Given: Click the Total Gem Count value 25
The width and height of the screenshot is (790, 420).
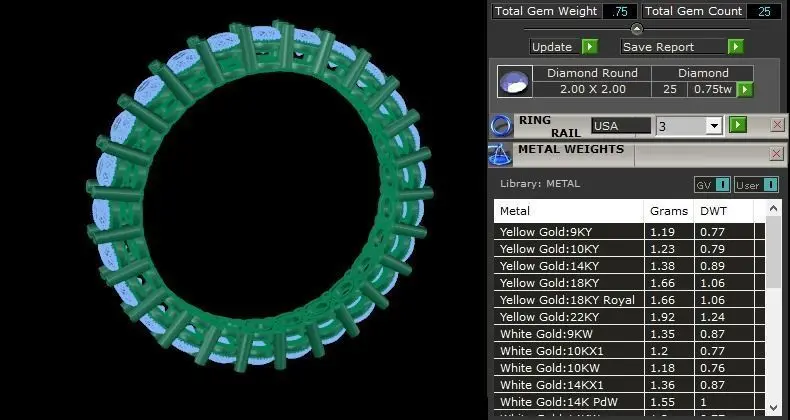Looking at the screenshot, I should (x=764, y=12).
